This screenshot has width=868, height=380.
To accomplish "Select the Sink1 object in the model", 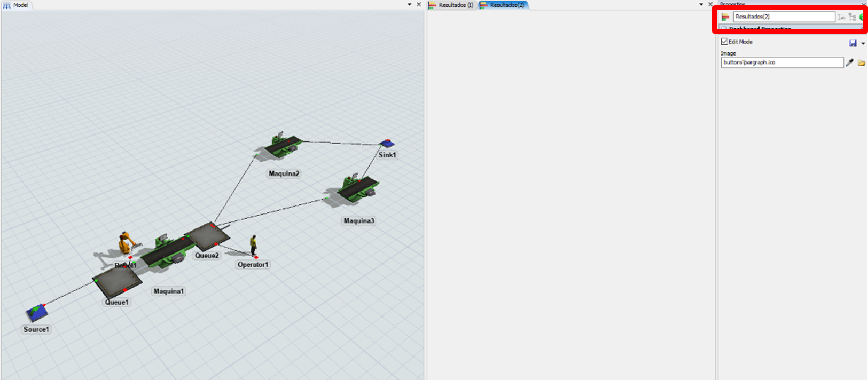I will (387, 144).
